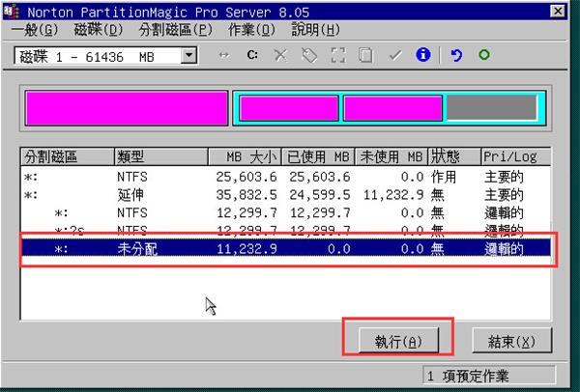
Task: Click the 已使用 MB column header
Action: click(x=318, y=157)
